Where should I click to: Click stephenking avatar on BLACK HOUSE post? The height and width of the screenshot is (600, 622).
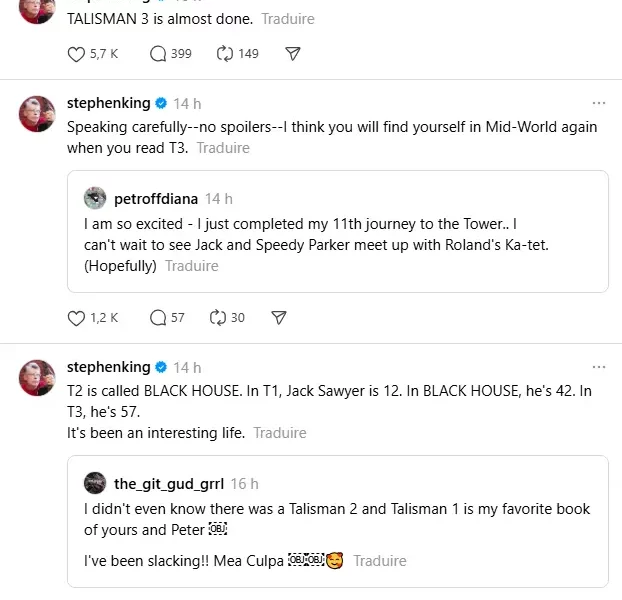(37, 377)
